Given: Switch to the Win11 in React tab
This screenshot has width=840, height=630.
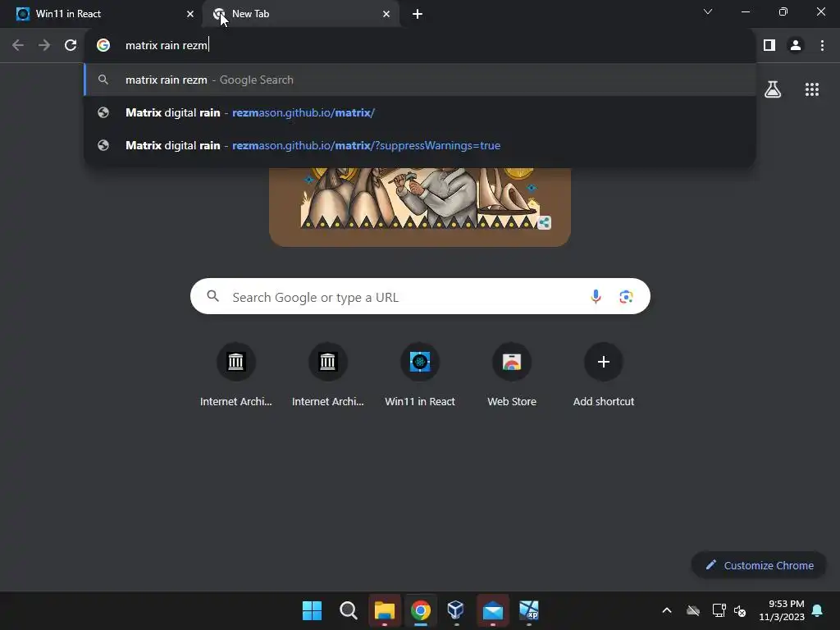Looking at the screenshot, I should tap(101, 14).
